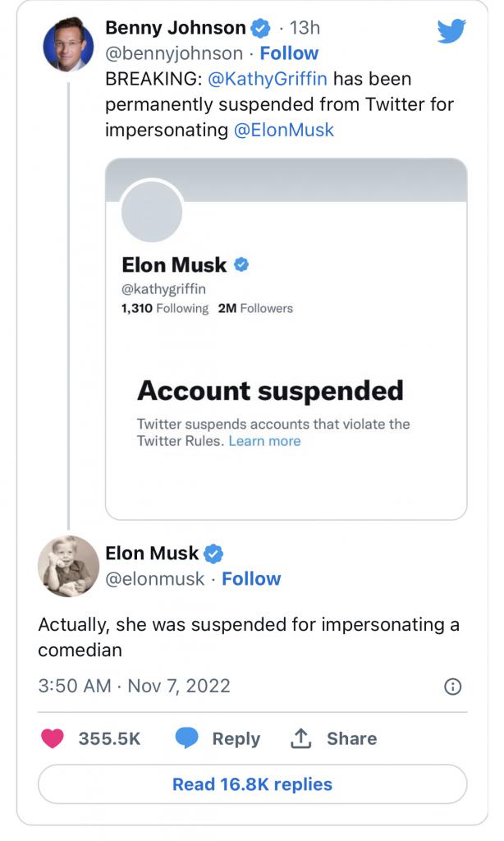Screen dimensions: 504x841
Task: Click the Share text label
Action: pyautogui.click(x=351, y=738)
